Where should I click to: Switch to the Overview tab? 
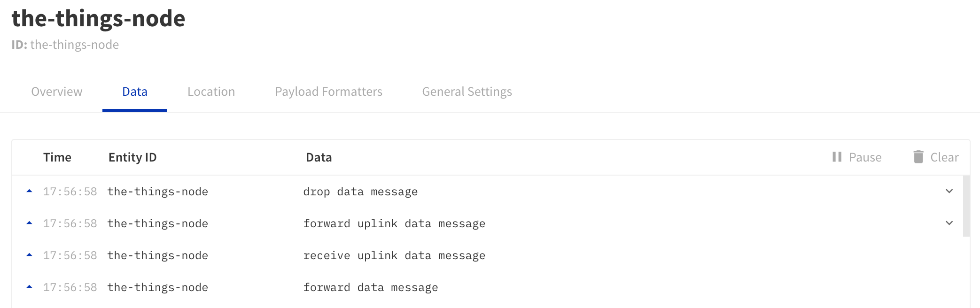(56, 92)
